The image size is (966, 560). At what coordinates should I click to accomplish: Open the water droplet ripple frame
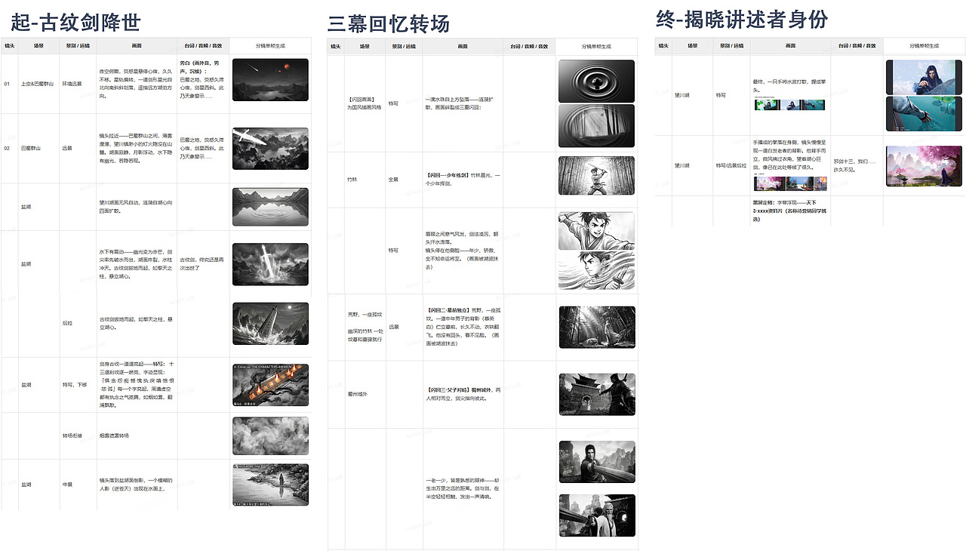point(597,81)
